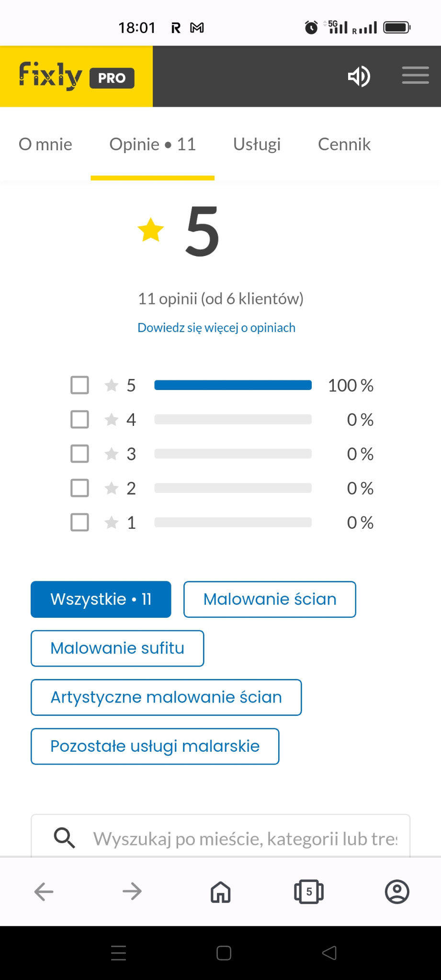This screenshot has height=980, width=441.
Task: Open browser home screen icon
Action: [x=220, y=891]
